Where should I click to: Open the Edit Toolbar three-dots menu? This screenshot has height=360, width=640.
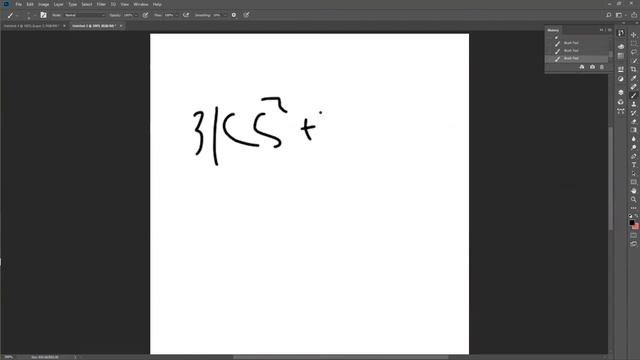tap(633, 208)
